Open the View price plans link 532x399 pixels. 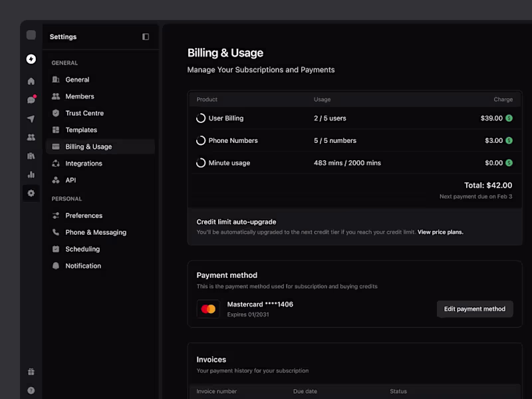pyautogui.click(x=440, y=232)
